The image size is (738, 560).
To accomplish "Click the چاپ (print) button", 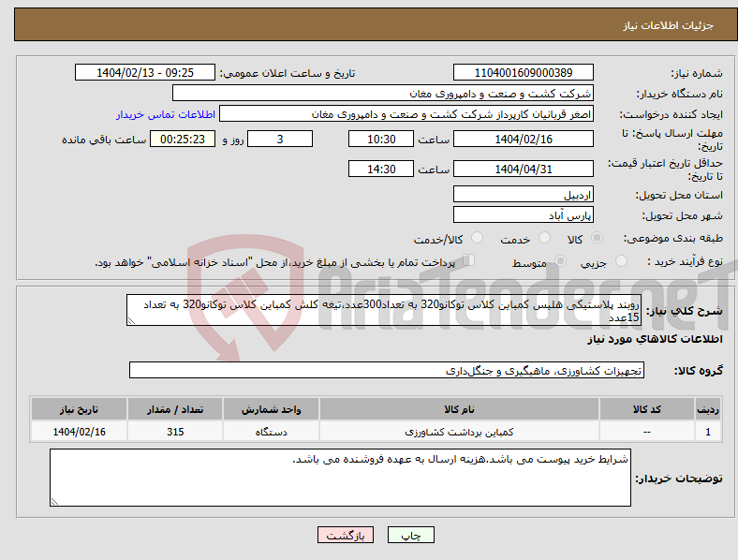I will click(410, 535).
